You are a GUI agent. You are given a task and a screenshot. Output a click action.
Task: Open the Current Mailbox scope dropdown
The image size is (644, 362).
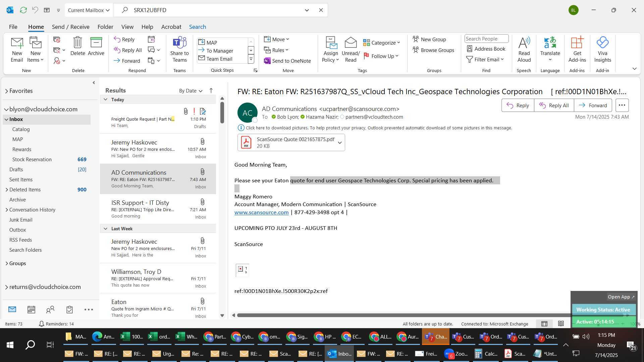(89, 10)
